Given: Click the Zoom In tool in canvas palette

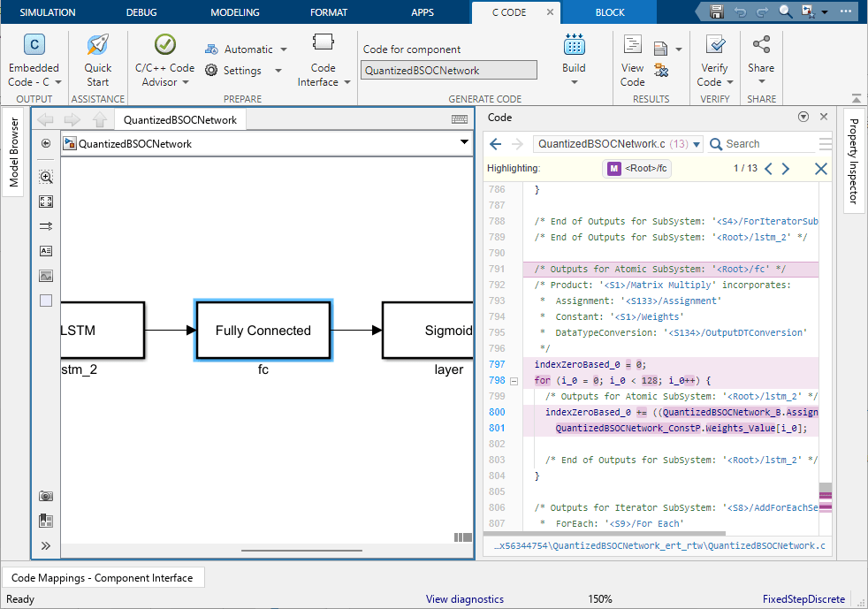Looking at the screenshot, I should pos(46,177).
